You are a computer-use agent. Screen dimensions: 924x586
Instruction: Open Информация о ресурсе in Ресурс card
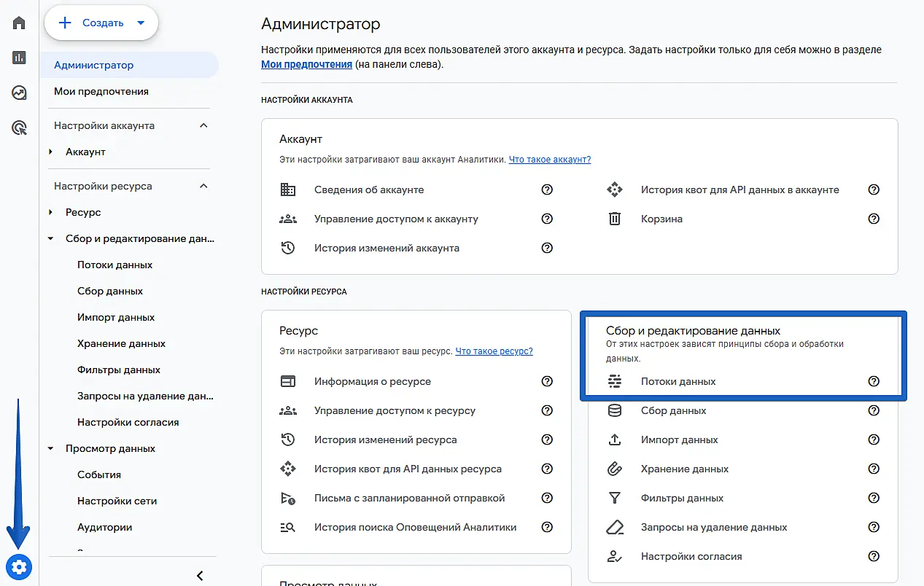(373, 381)
